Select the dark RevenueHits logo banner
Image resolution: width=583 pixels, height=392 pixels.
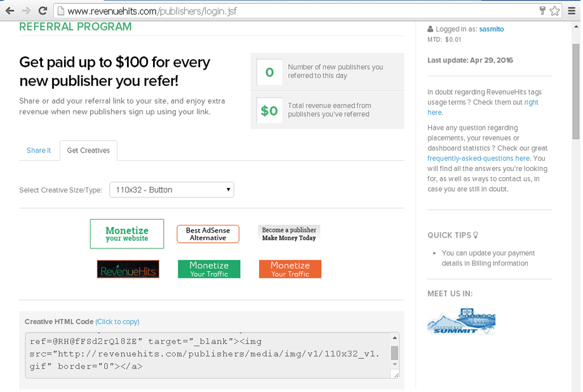click(128, 269)
